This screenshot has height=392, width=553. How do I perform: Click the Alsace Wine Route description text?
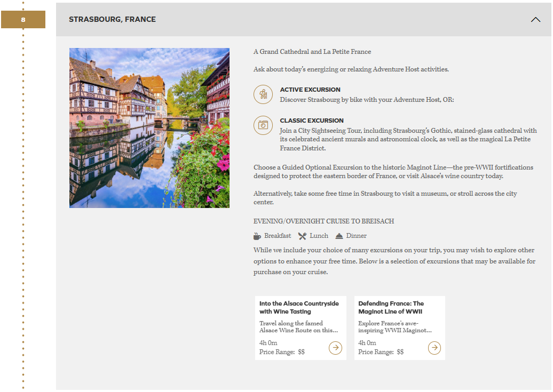click(x=298, y=327)
